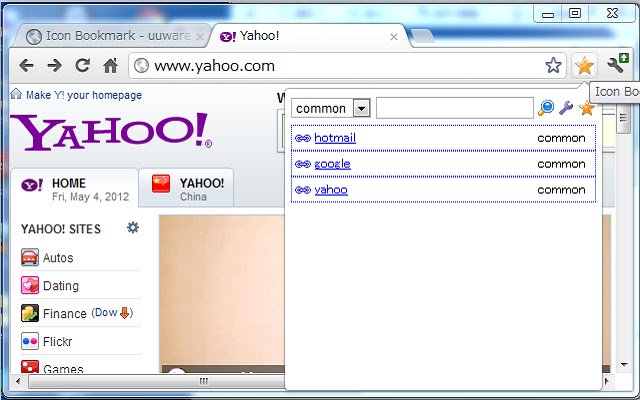Open Yahoo Sites gear settings
This screenshot has width=640, height=400.
click(133, 227)
